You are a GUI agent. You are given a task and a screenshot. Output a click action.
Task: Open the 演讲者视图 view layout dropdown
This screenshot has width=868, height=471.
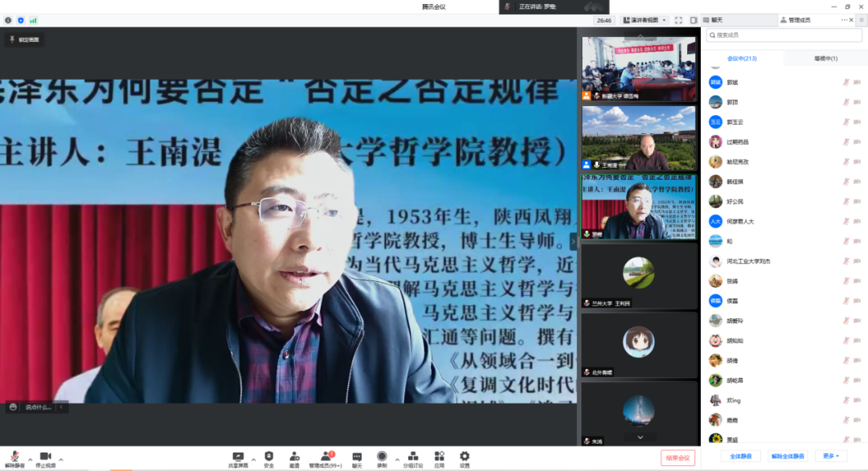(x=644, y=20)
